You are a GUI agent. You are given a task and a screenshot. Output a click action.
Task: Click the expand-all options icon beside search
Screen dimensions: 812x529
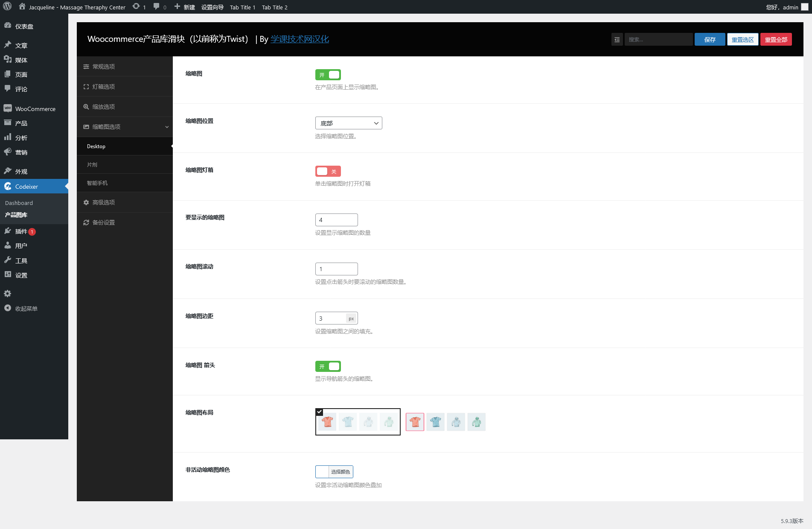pos(617,39)
